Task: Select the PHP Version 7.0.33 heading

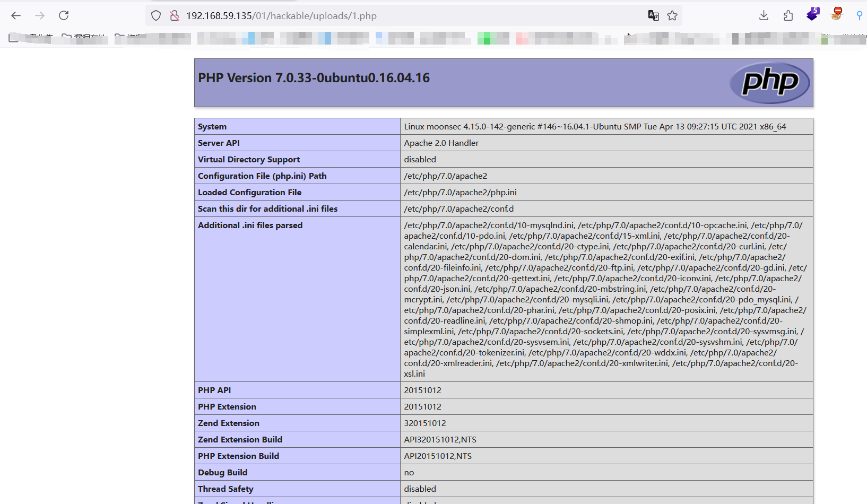Action: [x=314, y=78]
